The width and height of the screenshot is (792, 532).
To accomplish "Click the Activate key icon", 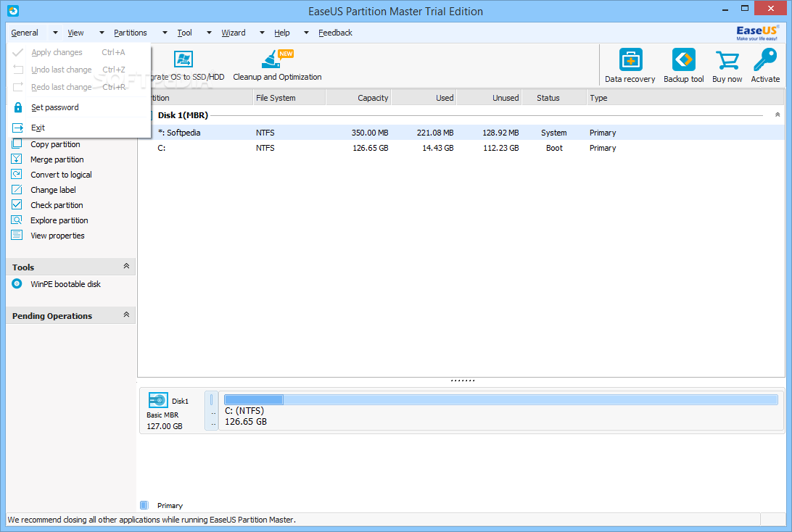I will point(765,59).
